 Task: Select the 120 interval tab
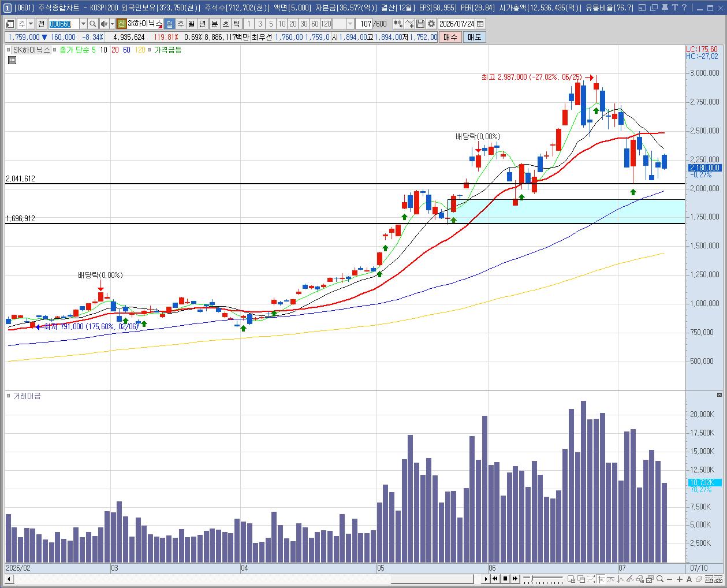tap(326, 24)
